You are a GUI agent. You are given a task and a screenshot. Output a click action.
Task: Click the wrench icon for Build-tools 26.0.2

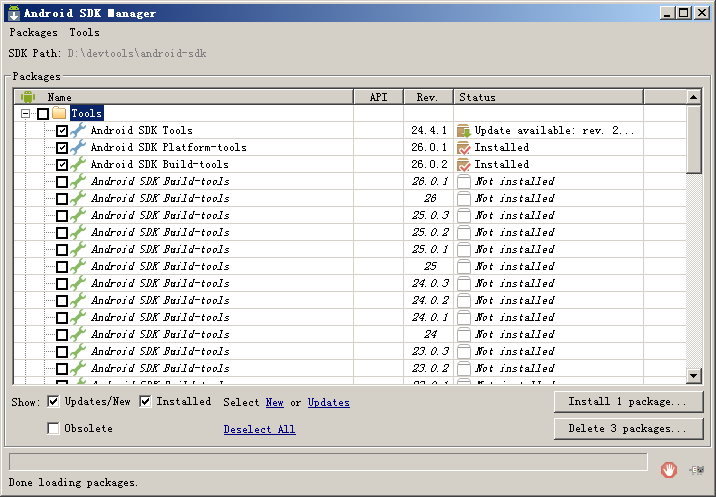click(x=78, y=164)
